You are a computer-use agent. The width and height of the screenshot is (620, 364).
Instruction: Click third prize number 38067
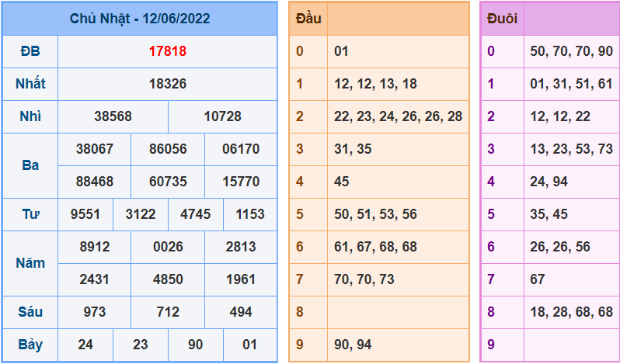coord(95,149)
